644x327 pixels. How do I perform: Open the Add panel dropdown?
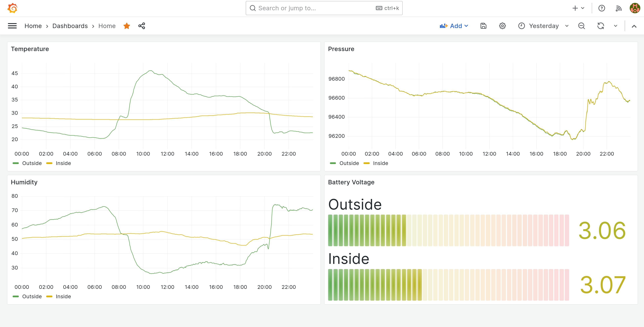pyautogui.click(x=454, y=26)
